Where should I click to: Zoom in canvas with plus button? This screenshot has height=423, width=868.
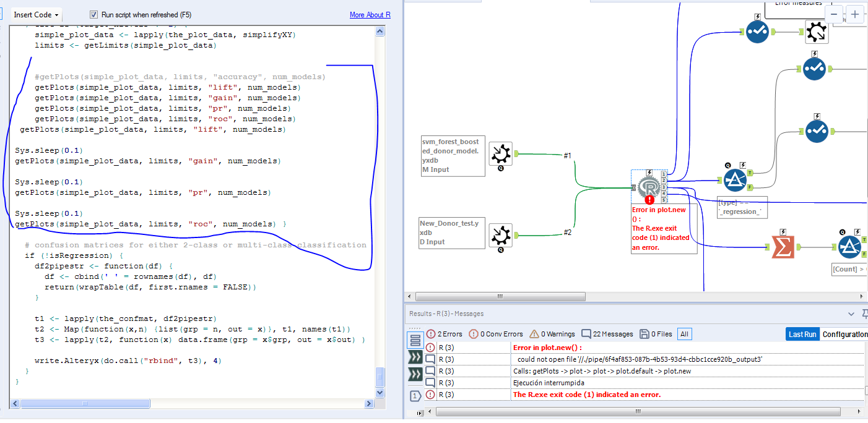coord(855,15)
